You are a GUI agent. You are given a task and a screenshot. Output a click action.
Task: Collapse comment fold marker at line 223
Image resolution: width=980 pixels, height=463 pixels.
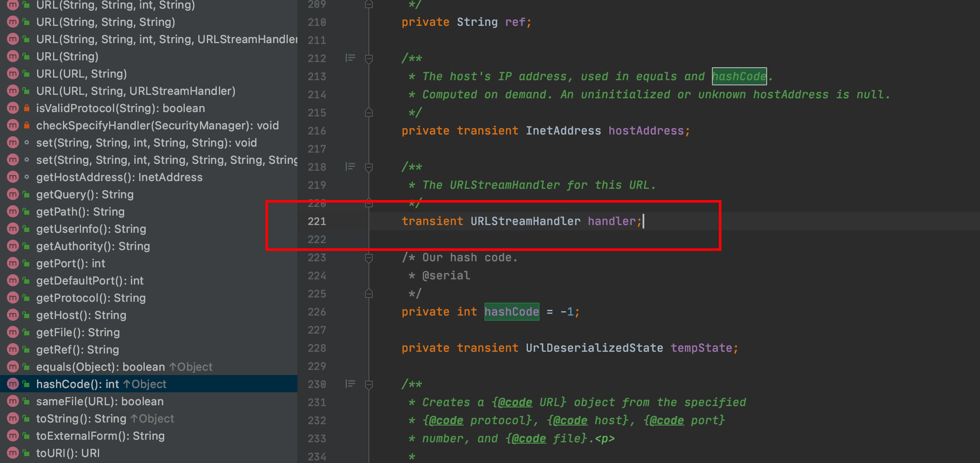coord(369,257)
